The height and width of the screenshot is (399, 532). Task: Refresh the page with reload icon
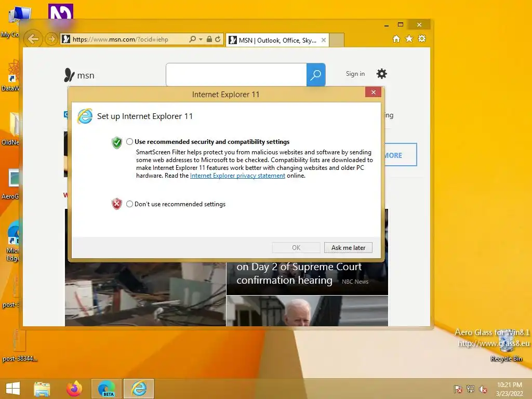pos(218,39)
